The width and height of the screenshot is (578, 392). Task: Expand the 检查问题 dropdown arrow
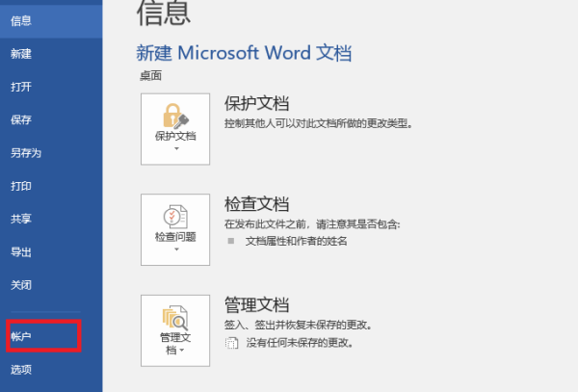coord(176,249)
